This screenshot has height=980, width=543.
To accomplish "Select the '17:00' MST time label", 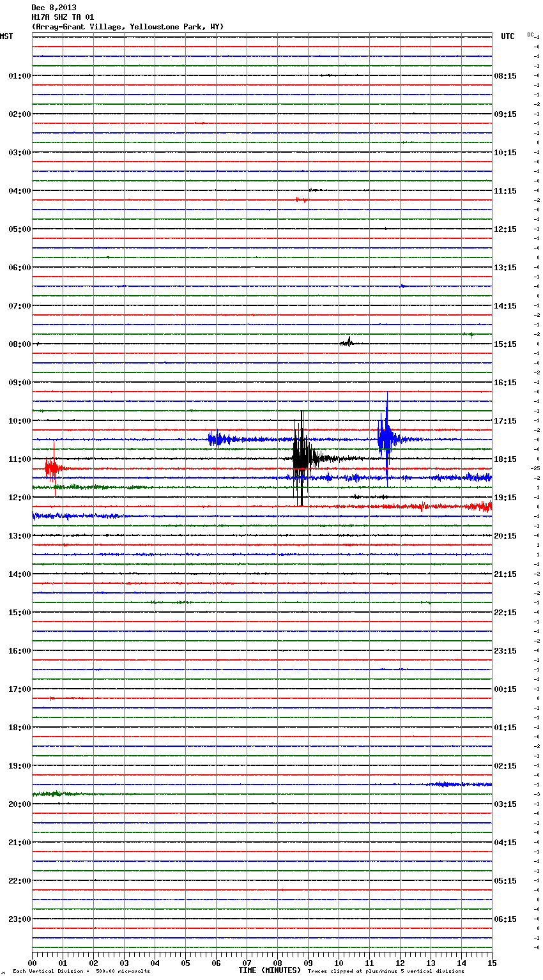I will (x=20, y=689).
